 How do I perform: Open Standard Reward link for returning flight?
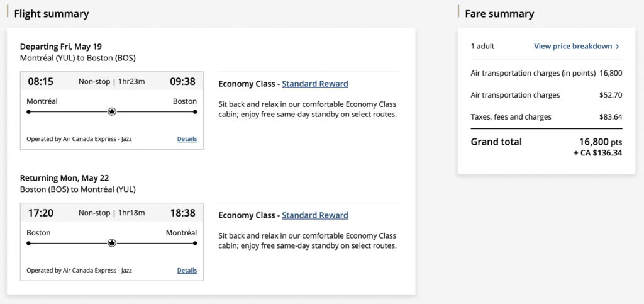point(315,215)
